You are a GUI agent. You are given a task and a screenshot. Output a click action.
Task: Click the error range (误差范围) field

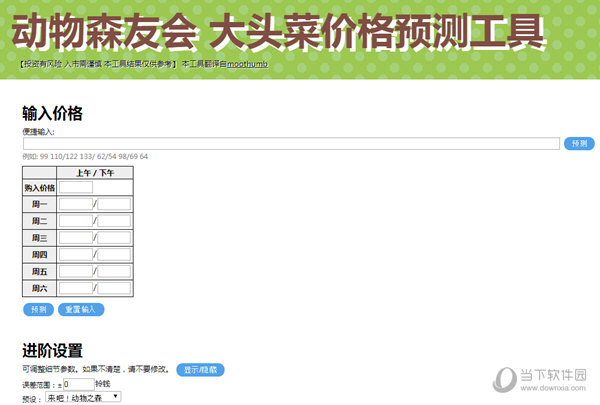[x=78, y=384]
